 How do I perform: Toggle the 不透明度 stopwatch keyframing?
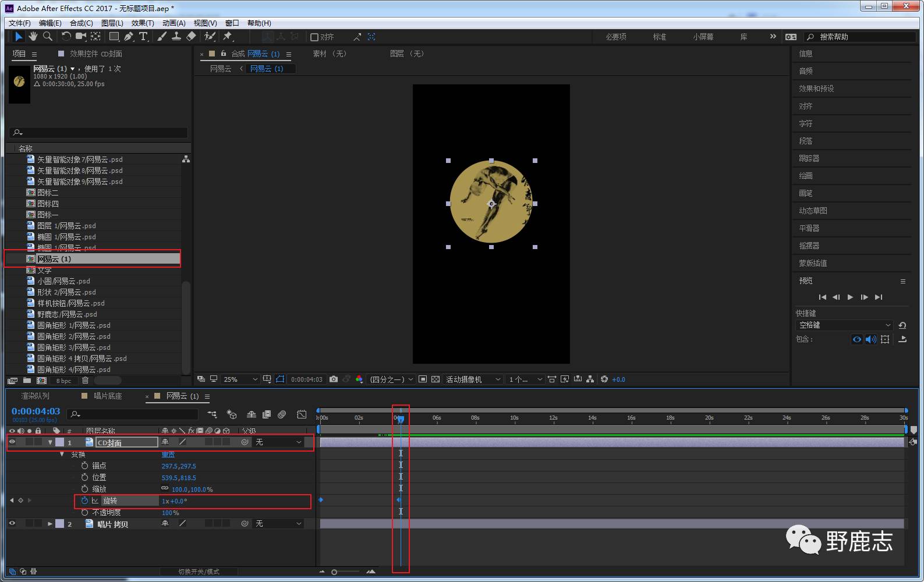(x=85, y=512)
